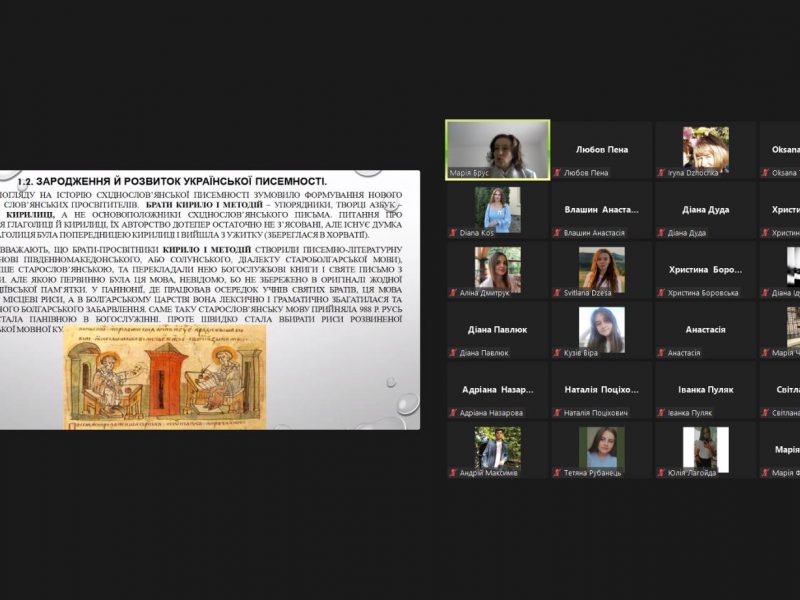Click the muted mic icon by Андрій Максимів
Viewport: 800px width, 600px height.
[453, 473]
